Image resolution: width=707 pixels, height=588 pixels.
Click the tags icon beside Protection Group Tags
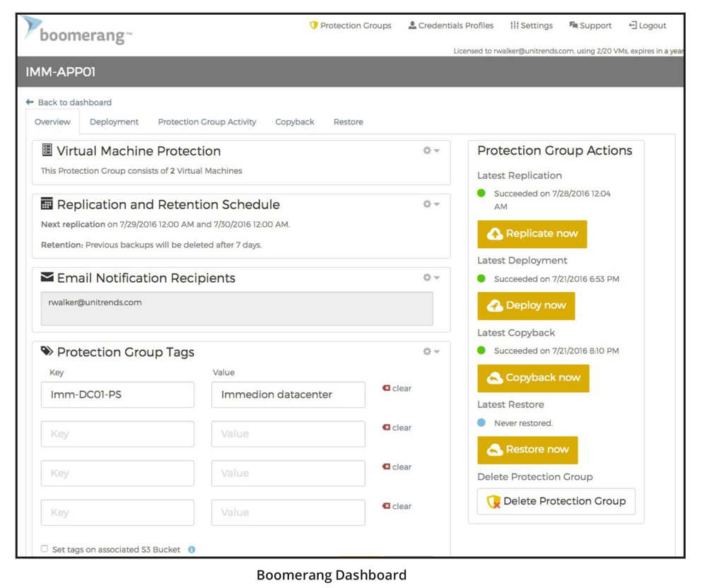pyautogui.click(x=47, y=351)
